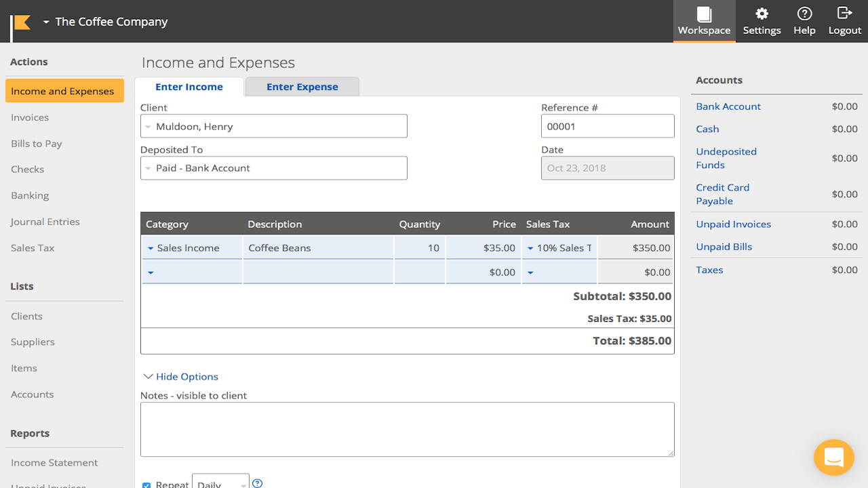Open the Undeposited Funds link
This screenshot has height=488, width=868.
click(x=726, y=158)
